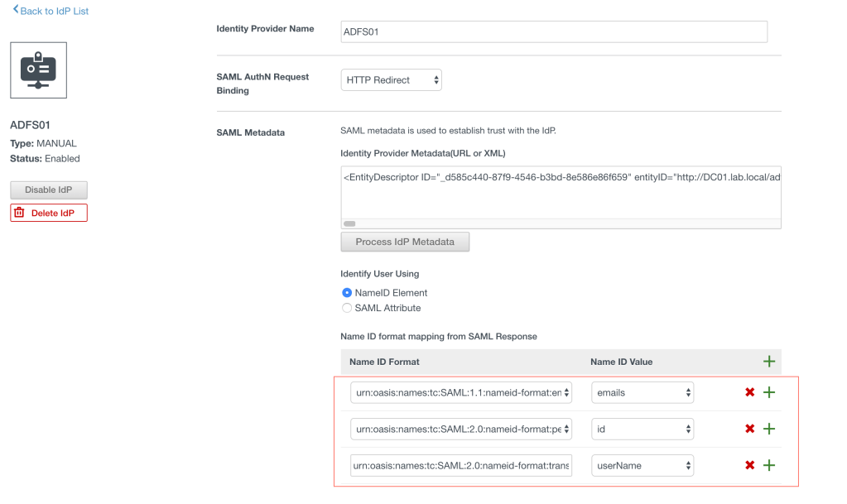Add a row after the userName mapping
The image size is (847, 504).
768,465
